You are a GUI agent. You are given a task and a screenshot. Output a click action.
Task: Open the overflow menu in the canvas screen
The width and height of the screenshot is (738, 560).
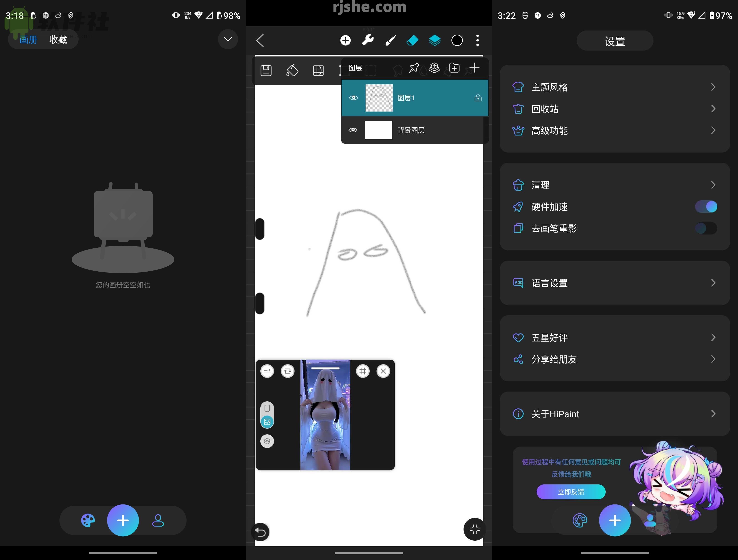477,40
